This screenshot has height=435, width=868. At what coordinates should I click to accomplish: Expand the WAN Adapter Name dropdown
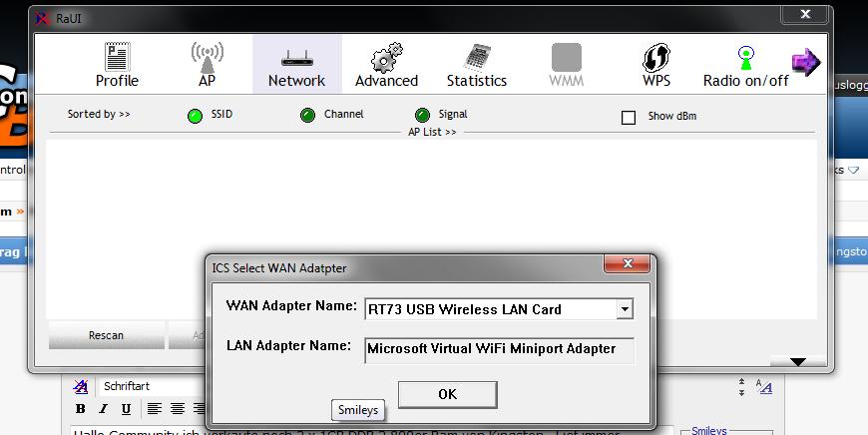click(625, 309)
